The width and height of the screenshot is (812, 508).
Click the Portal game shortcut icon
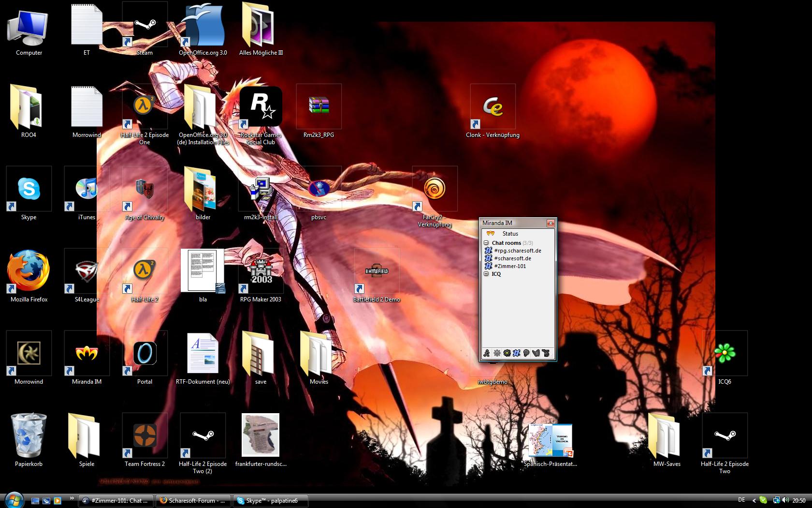[x=145, y=354]
